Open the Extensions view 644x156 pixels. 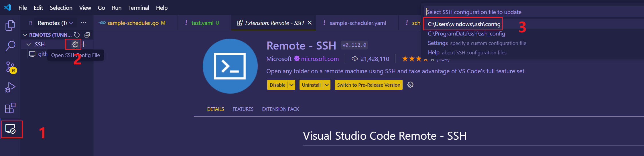click(10, 108)
